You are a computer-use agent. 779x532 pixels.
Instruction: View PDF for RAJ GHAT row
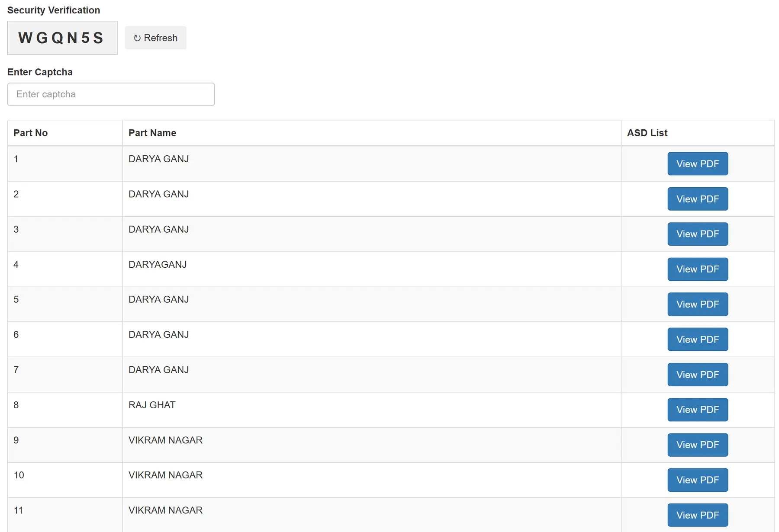[x=698, y=410]
